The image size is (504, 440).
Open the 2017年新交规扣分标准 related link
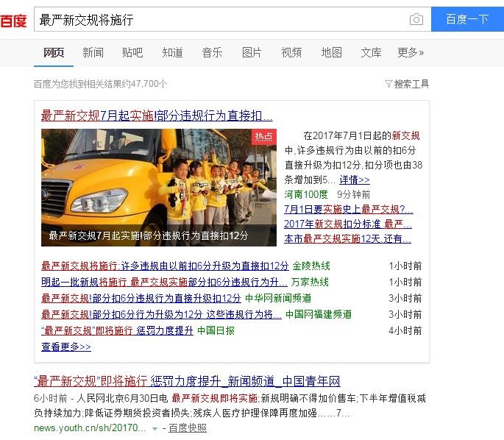(347, 224)
